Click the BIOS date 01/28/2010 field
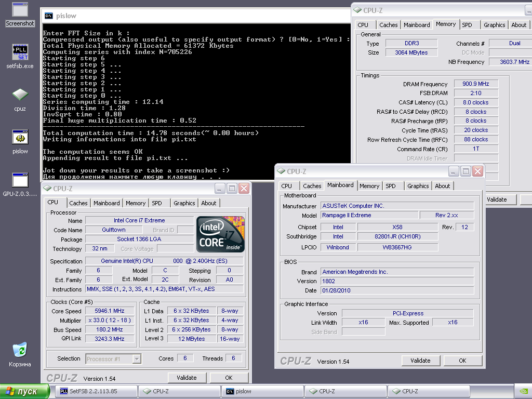The width and height of the screenshot is (532, 399). [397, 290]
